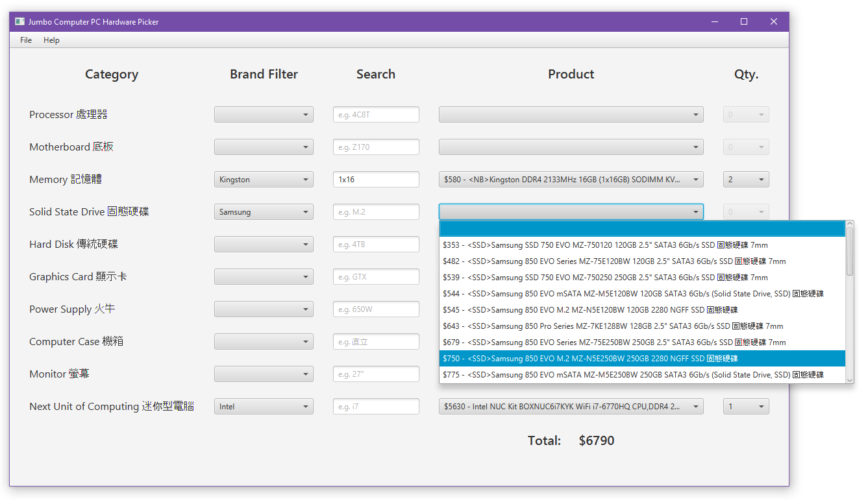Screen dimensions: 868x504
Task: Select $775 Samsung 850 EVO mSATA 250GB
Action: point(642,375)
